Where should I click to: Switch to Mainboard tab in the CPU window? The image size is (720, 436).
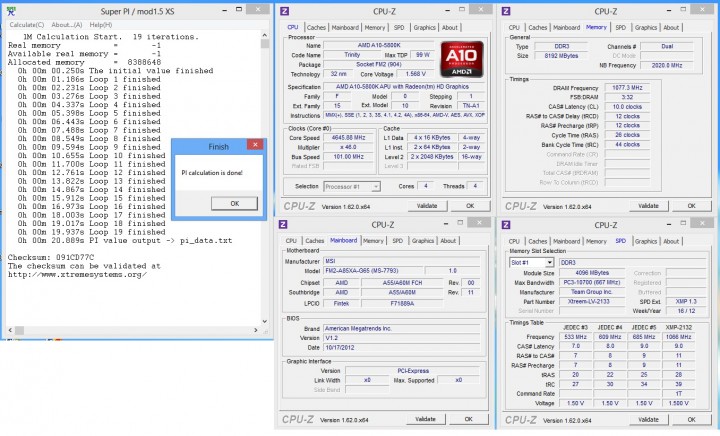(x=345, y=28)
